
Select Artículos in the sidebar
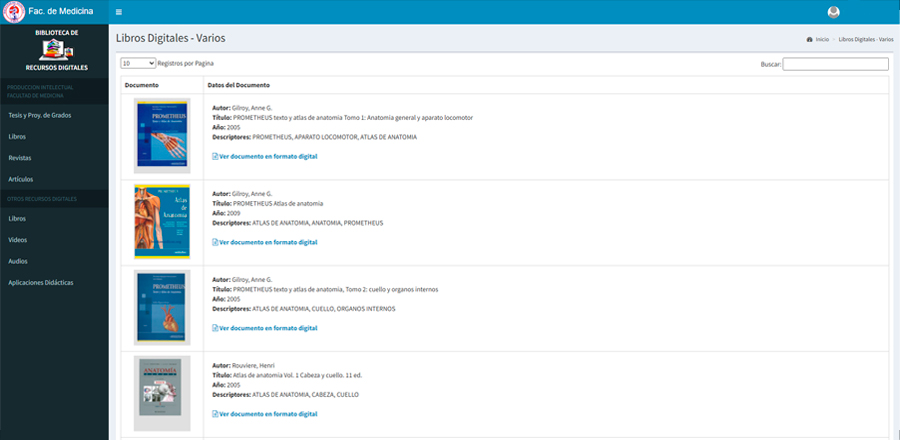pos(21,179)
